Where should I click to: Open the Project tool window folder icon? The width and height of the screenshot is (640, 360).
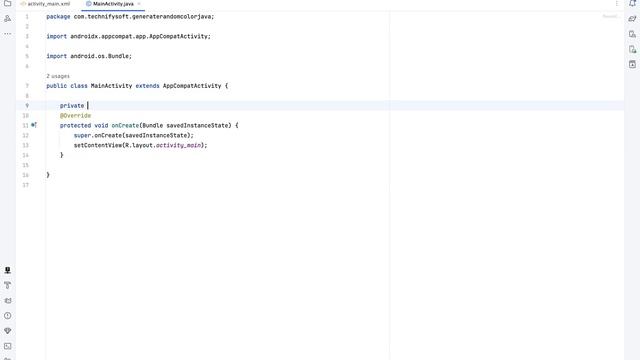point(7,3)
